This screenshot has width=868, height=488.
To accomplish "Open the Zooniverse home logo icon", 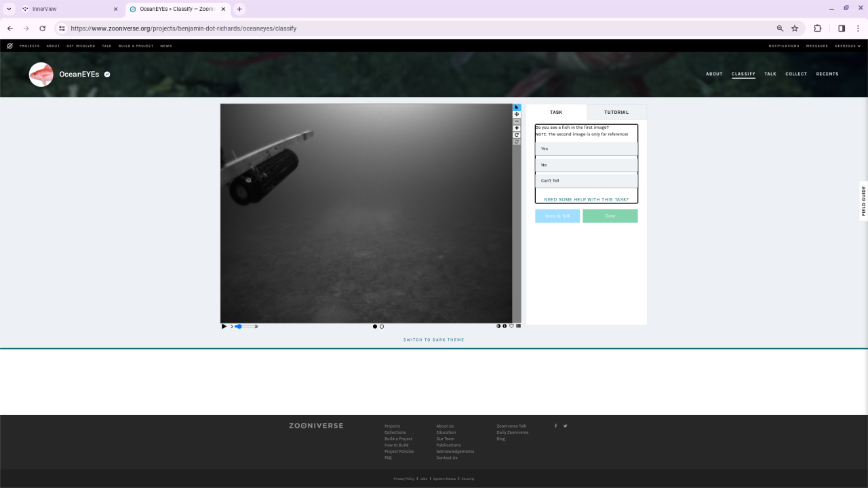I will point(9,46).
